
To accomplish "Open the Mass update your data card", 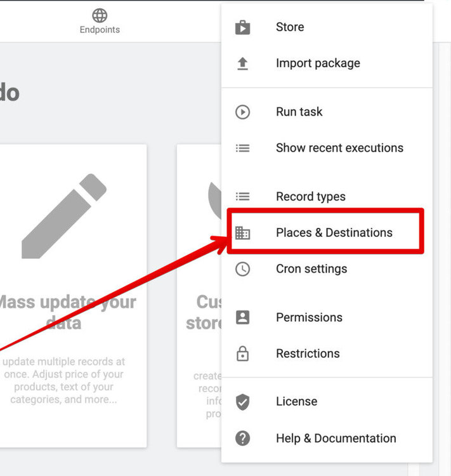I will [x=70, y=295].
